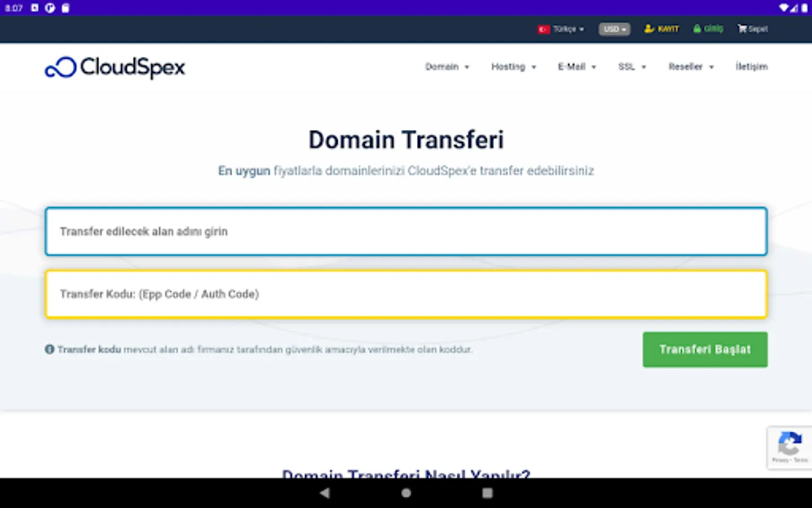Tap the Android back navigation button
Viewport: 812px width, 508px height.
pos(324,493)
